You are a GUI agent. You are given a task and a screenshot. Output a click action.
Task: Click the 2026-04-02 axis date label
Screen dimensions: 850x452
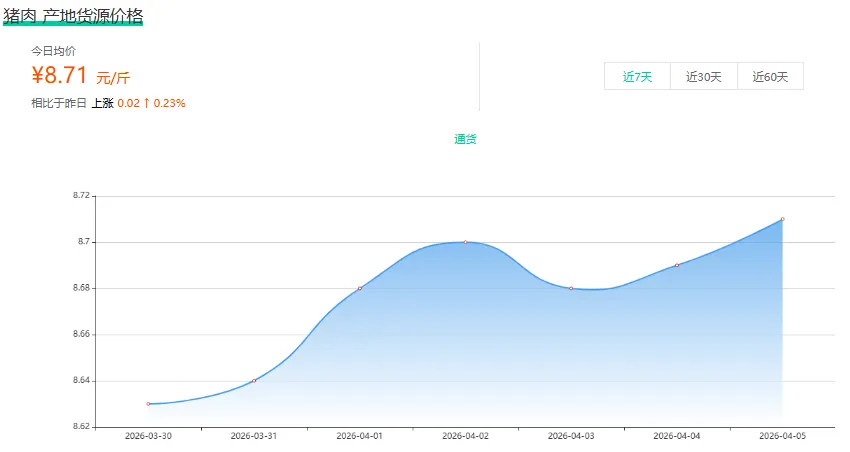click(465, 436)
